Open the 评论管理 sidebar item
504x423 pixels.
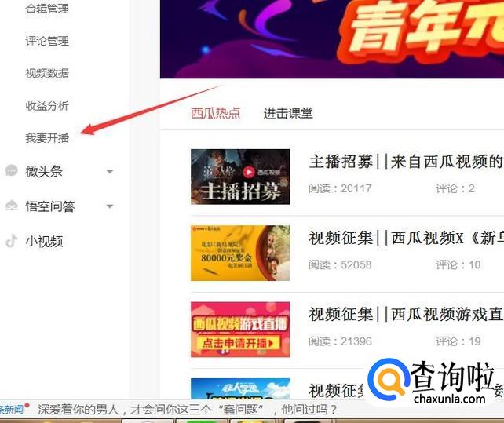(47, 41)
